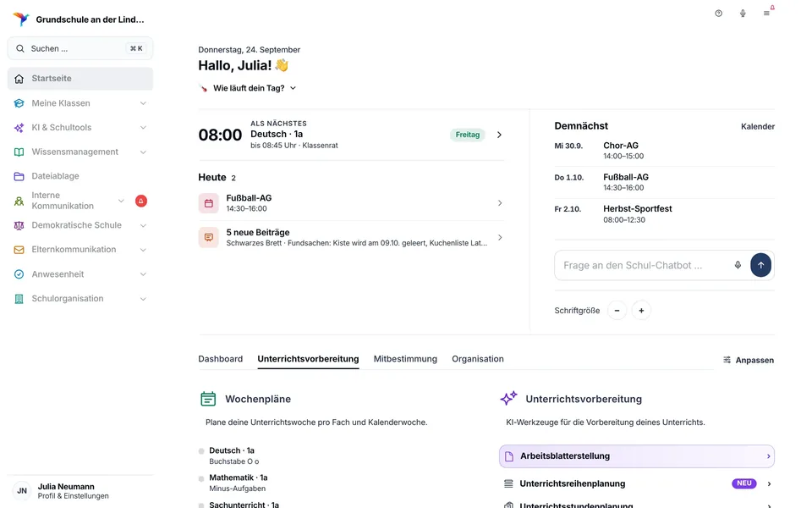Viewport: 812px width, 508px height.
Task: Click the Arbeitsblatterstellung document icon
Action: [x=509, y=456]
